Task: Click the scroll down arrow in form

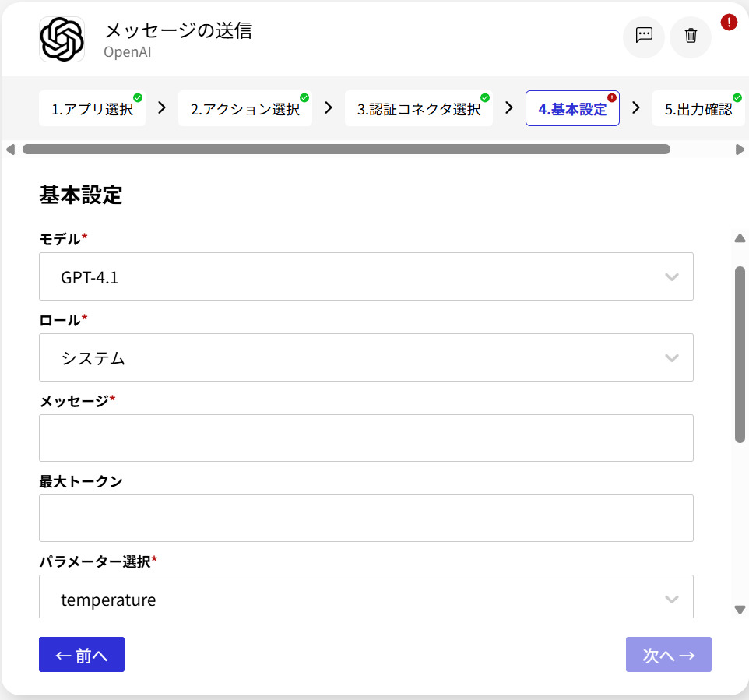Action: pos(740,610)
